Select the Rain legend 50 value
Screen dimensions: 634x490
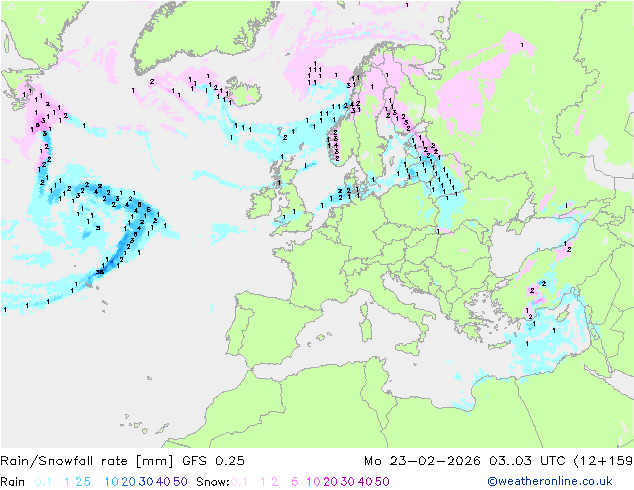(180, 482)
